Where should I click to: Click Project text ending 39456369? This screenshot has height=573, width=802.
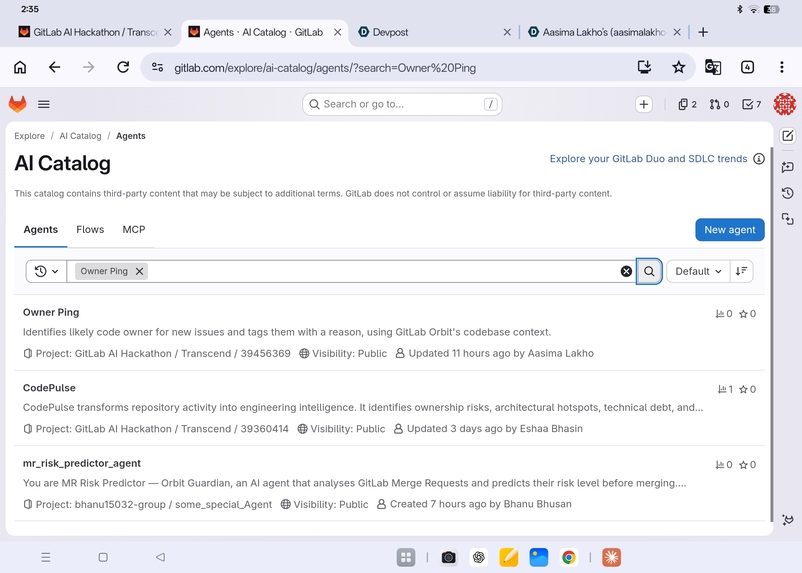pyautogui.click(x=163, y=354)
